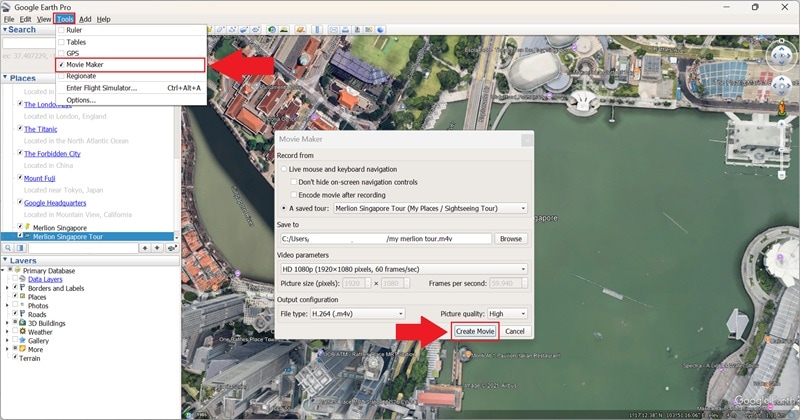This screenshot has width=800, height=420.
Task: Click the Record a Tour toolbar icon
Action: [x=256, y=30]
